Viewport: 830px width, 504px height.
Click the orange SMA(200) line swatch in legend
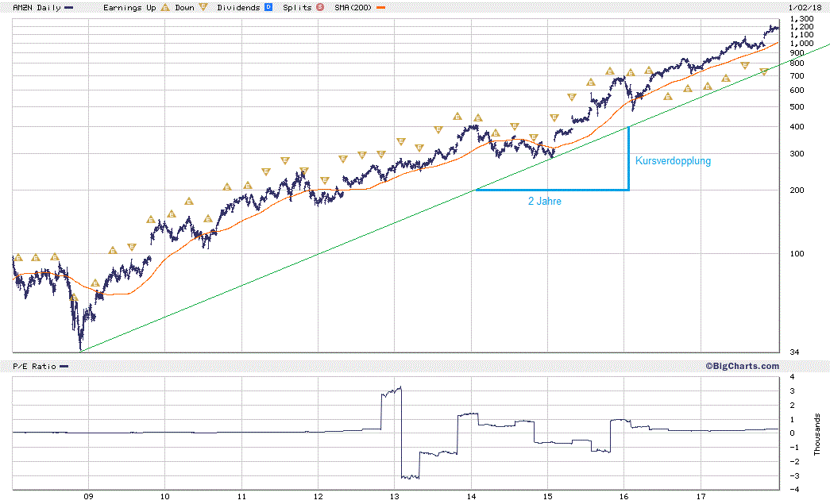pos(380,8)
